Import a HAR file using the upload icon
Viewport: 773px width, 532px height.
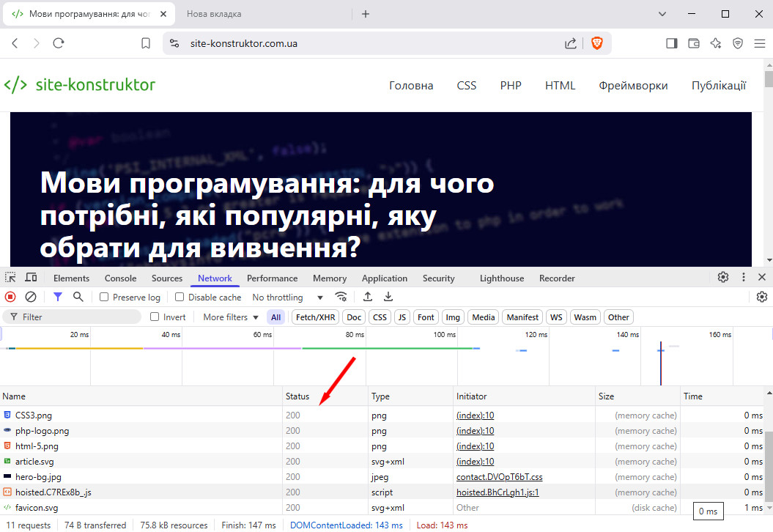coord(368,297)
